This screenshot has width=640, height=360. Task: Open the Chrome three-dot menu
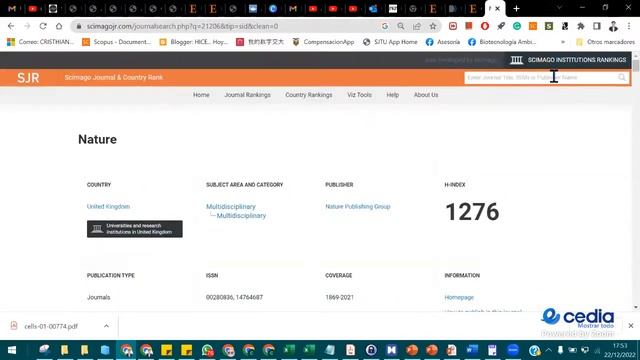point(629,26)
